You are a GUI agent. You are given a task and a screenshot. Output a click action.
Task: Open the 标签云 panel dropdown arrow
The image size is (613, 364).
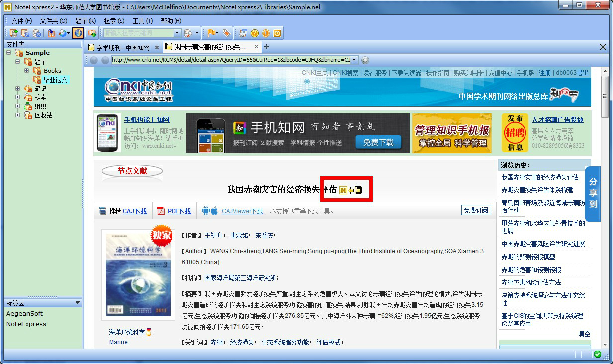(77, 303)
